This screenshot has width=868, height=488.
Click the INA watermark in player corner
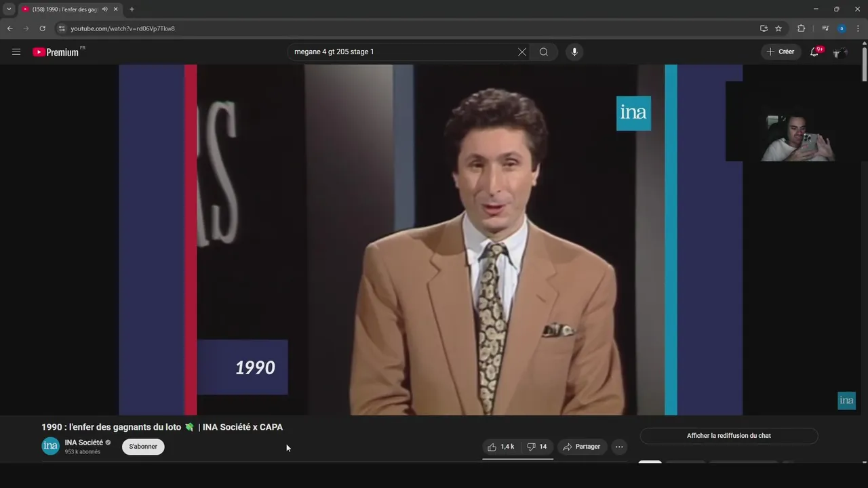pyautogui.click(x=846, y=401)
